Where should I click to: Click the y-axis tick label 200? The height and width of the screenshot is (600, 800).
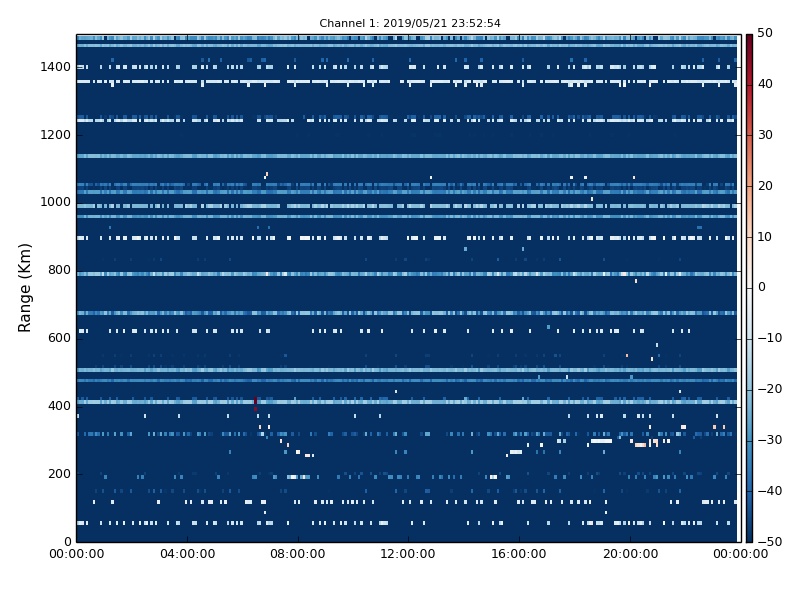[59, 473]
